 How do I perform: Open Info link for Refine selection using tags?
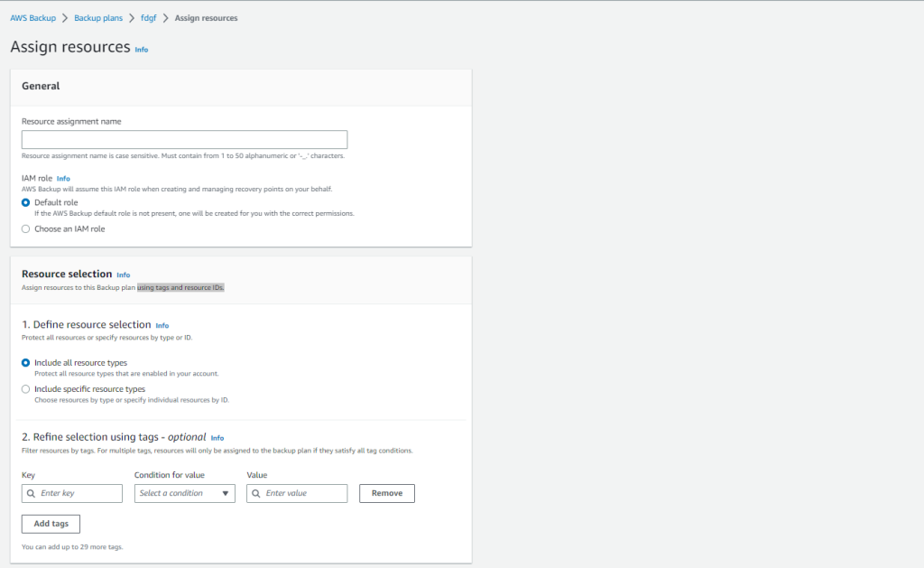[x=217, y=438]
